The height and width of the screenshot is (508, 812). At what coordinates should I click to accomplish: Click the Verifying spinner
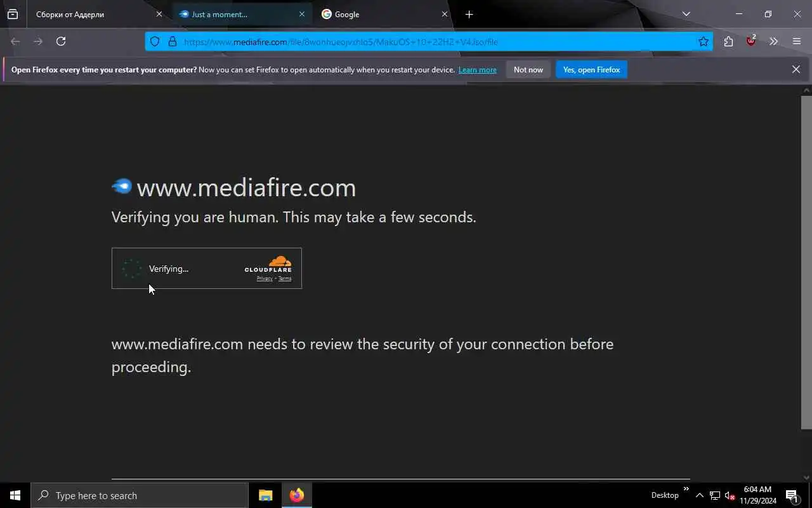tap(132, 269)
